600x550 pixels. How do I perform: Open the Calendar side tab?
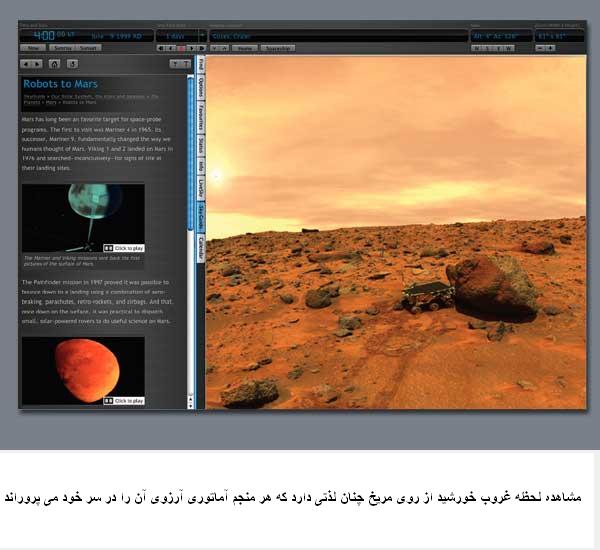201,248
